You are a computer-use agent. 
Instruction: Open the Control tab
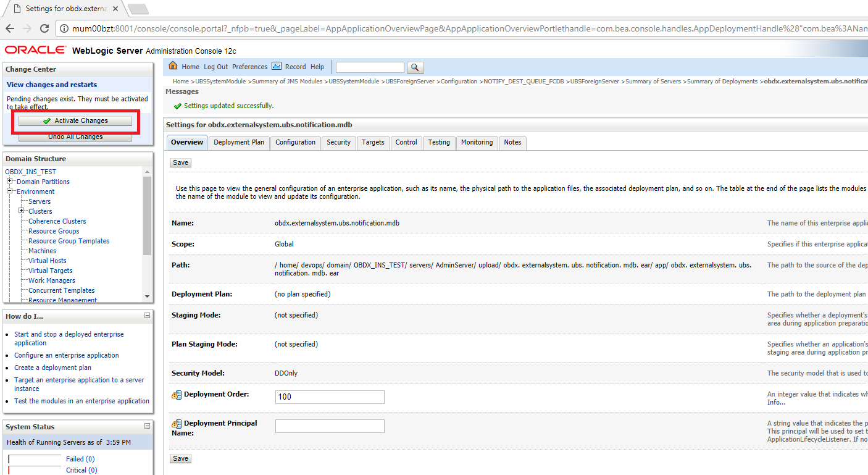coord(406,142)
